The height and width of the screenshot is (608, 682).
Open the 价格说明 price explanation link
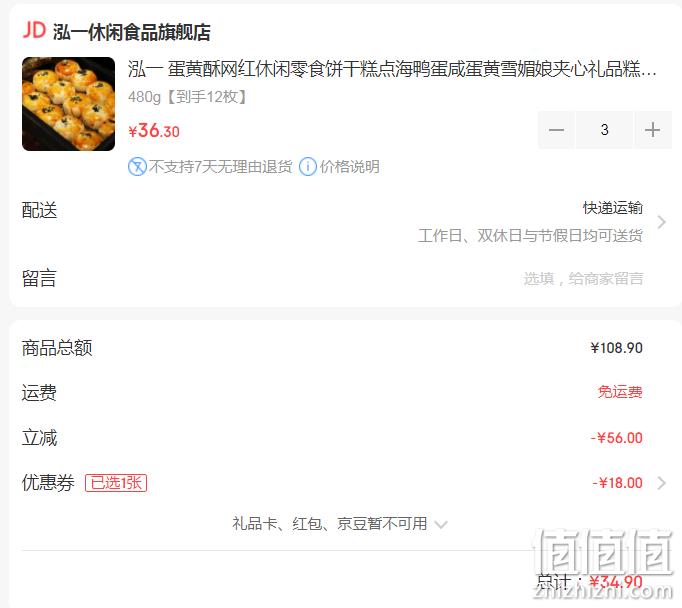(x=350, y=167)
